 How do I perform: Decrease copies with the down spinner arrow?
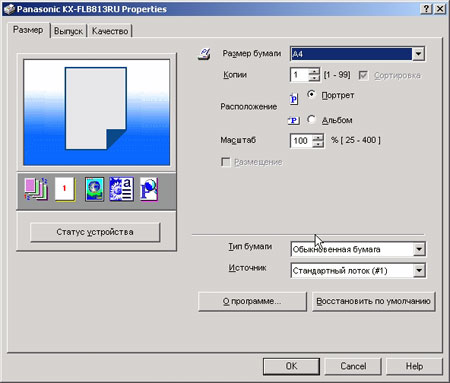coord(314,78)
